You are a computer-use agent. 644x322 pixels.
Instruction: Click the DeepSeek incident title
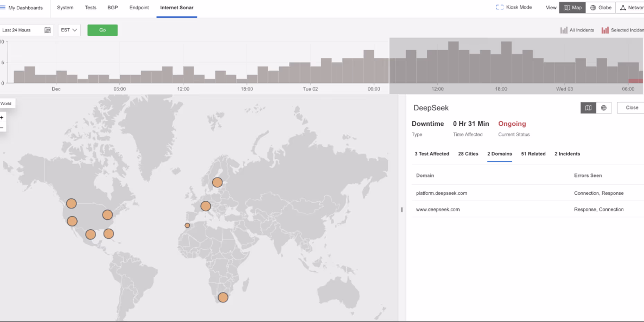(431, 108)
